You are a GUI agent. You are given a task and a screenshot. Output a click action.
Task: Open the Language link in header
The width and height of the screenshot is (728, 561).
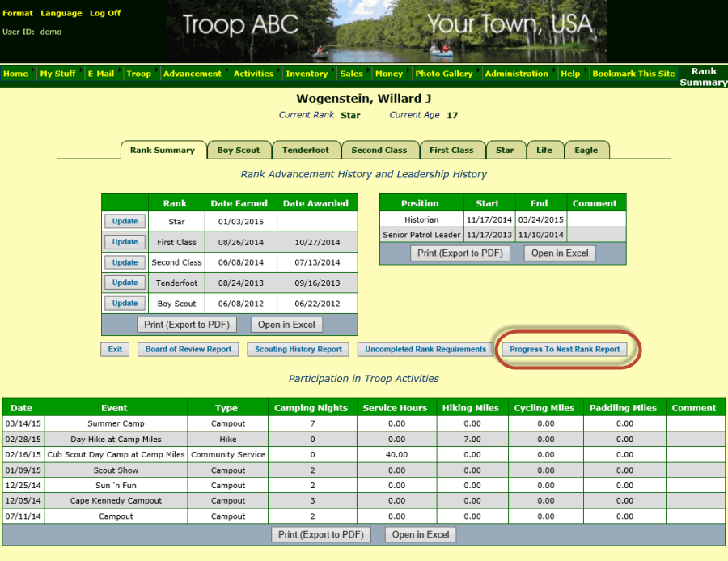(x=61, y=13)
